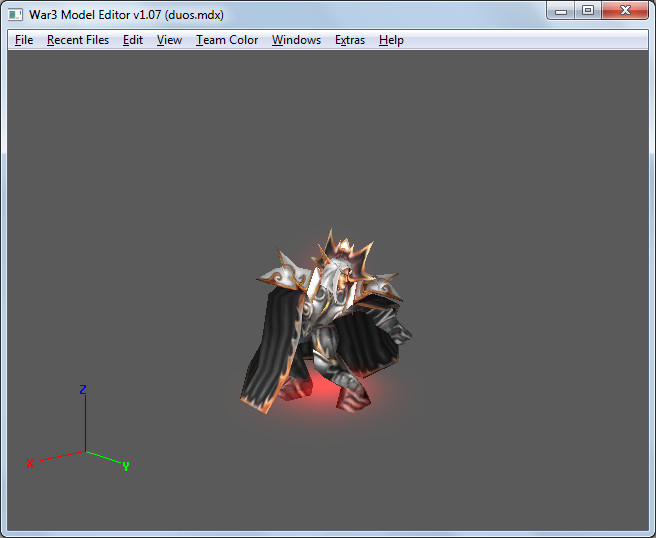656x538 pixels.
Task: Click the War3 Model Editor title bar icon
Action: (15, 15)
